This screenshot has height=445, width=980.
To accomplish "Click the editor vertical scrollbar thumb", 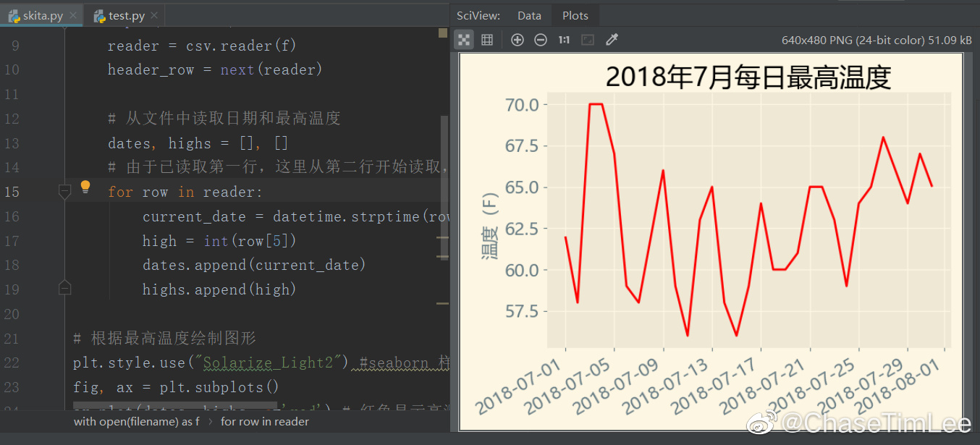I will [444, 187].
